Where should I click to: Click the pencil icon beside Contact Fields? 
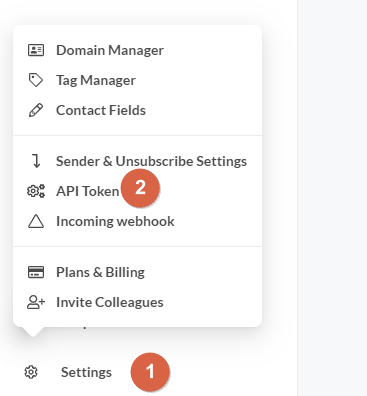(x=36, y=110)
